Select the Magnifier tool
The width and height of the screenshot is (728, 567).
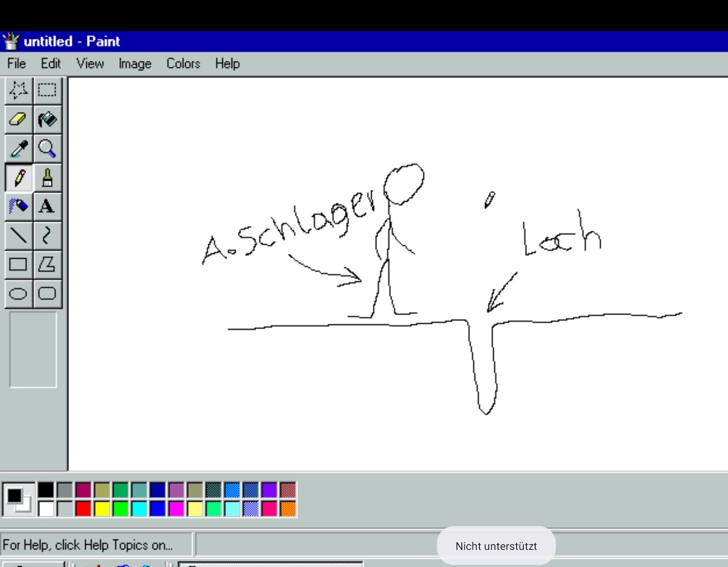coord(47,149)
